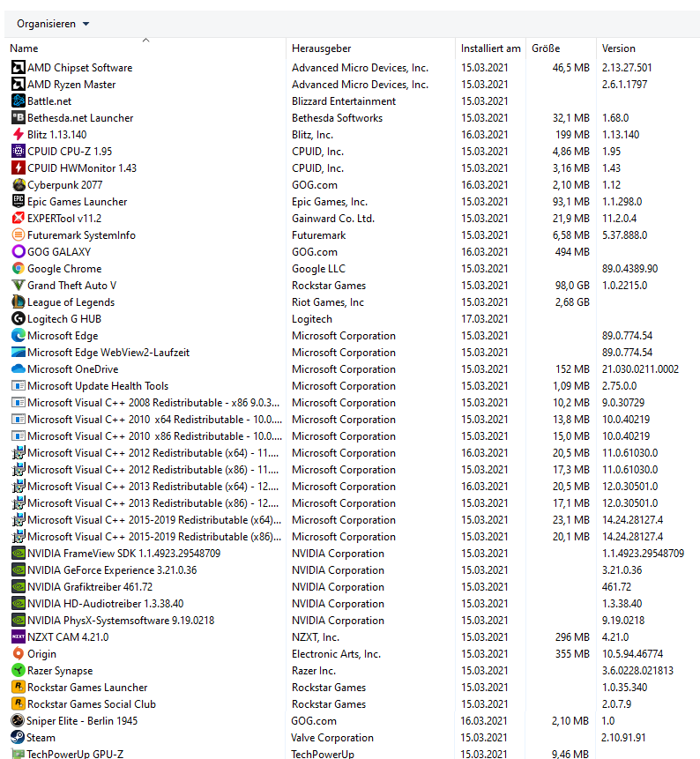Click the AMD Chipset Software icon
This screenshot has width=700, height=759.
click(19, 67)
